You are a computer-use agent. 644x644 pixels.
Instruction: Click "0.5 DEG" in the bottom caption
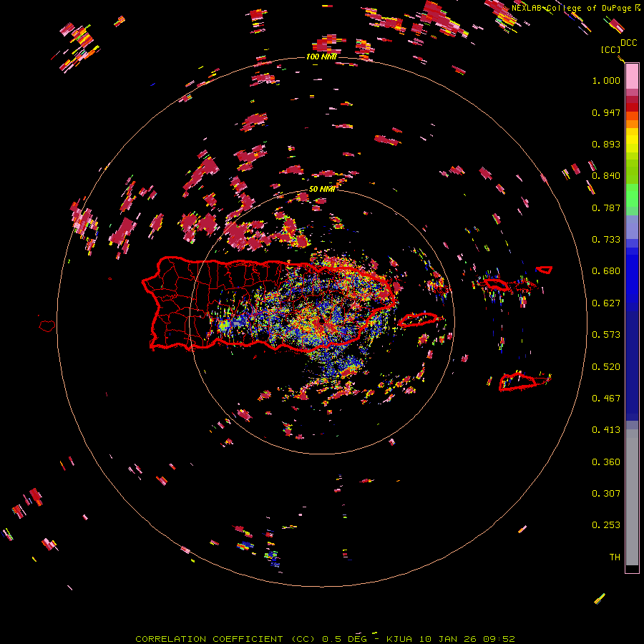click(x=344, y=639)
